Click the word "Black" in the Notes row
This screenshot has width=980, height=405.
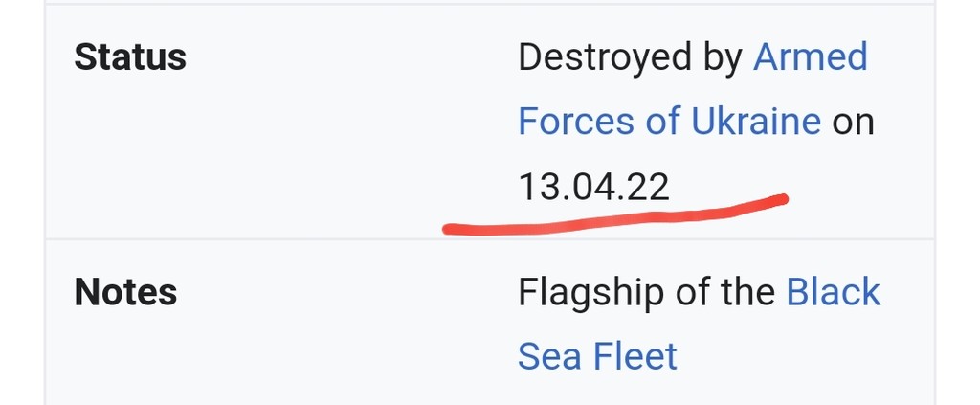(x=833, y=292)
